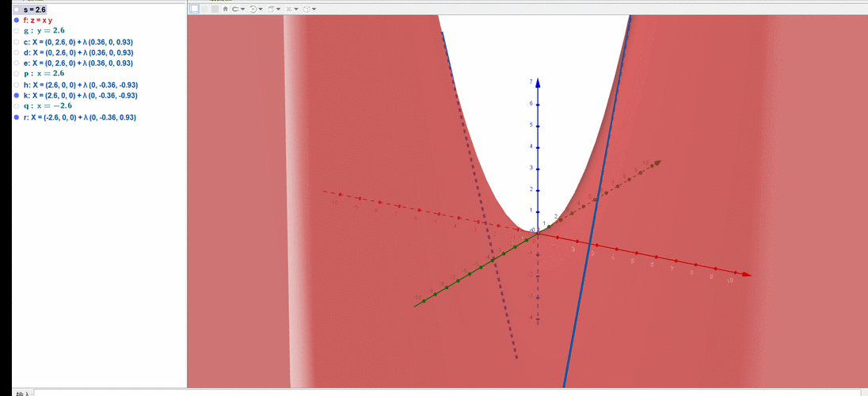
Task: Select the s = 2.6 entry
Action: pyautogui.click(x=35, y=10)
